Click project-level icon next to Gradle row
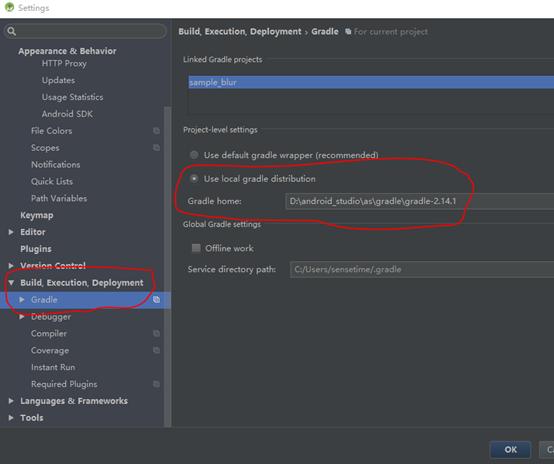 [156, 300]
